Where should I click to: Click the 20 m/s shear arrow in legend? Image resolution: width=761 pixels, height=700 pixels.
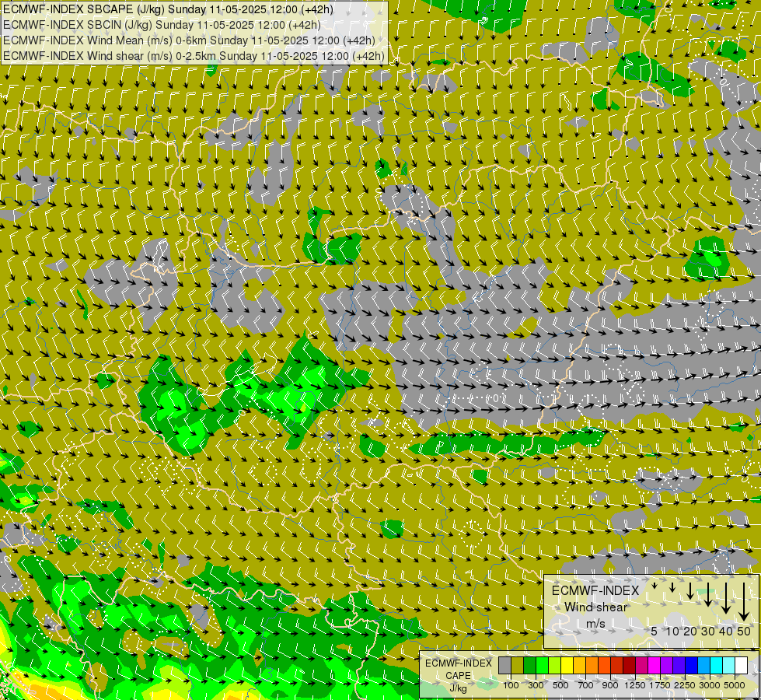click(690, 590)
